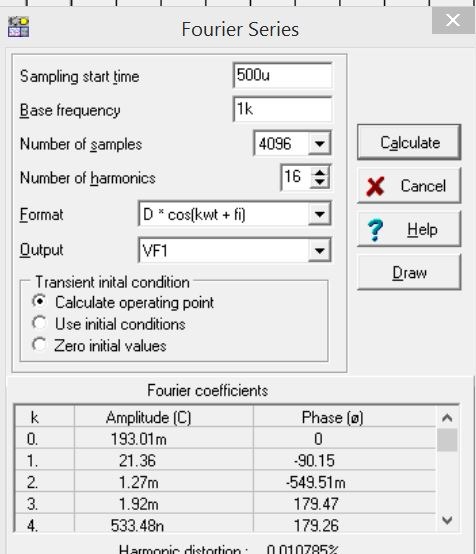The height and width of the screenshot is (554, 476).
Task: Select the row for harmonic k equals 1
Action: pyautogui.click(x=225, y=460)
